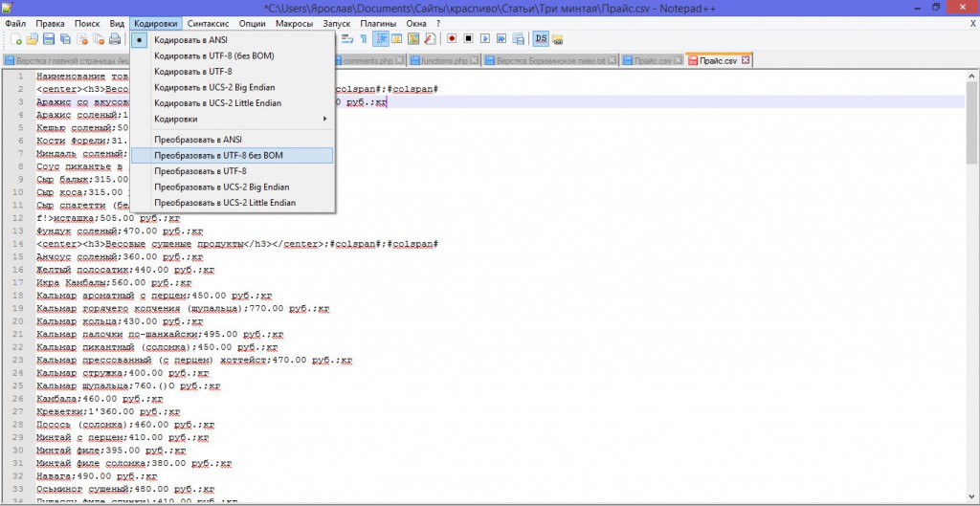Open the 'Опции' menu
This screenshot has width=980, height=506.
(x=253, y=22)
